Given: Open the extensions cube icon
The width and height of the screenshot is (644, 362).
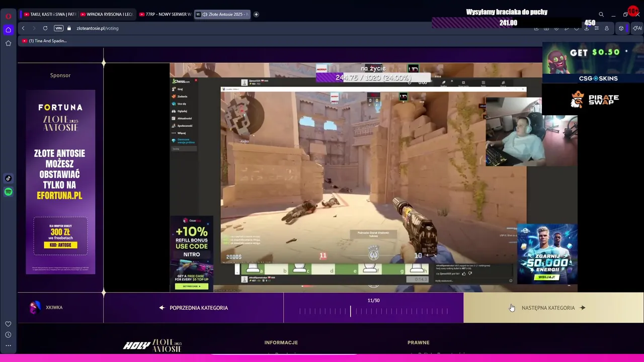Looking at the screenshot, I should [621, 28].
